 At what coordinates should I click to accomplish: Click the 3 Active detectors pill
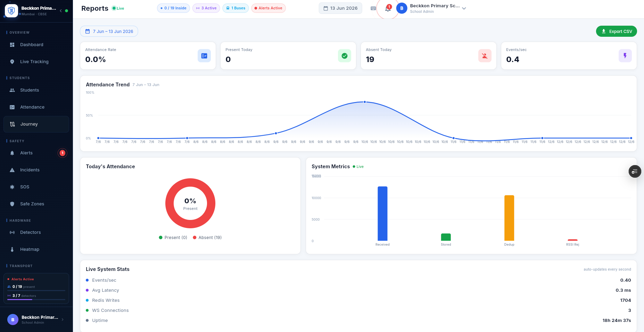[x=206, y=8]
